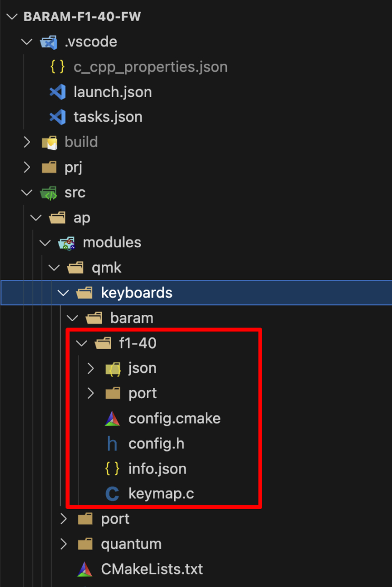
Task: Click the green src folder icon
Action: pos(49,193)
